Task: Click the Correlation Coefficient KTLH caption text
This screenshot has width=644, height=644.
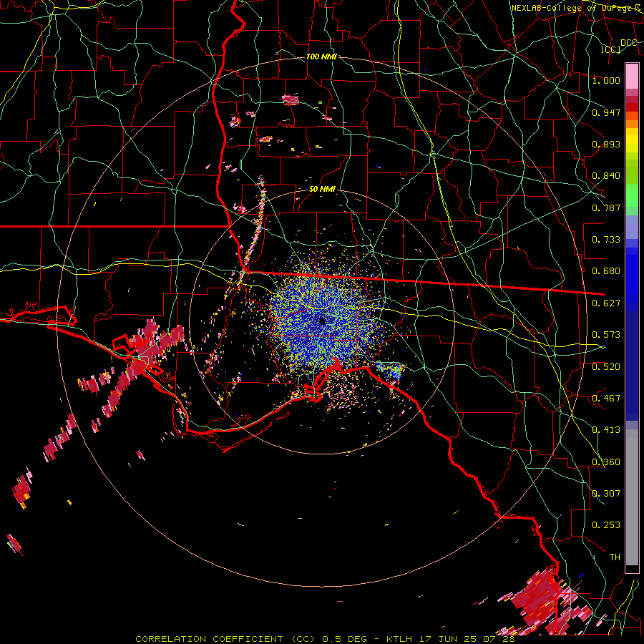Action: [325, 639]
